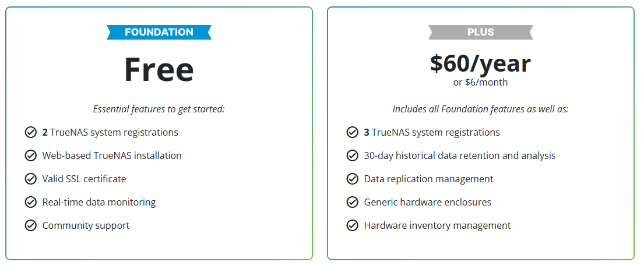Click the "or $6/month" pricing text

(x=481, y=82)
